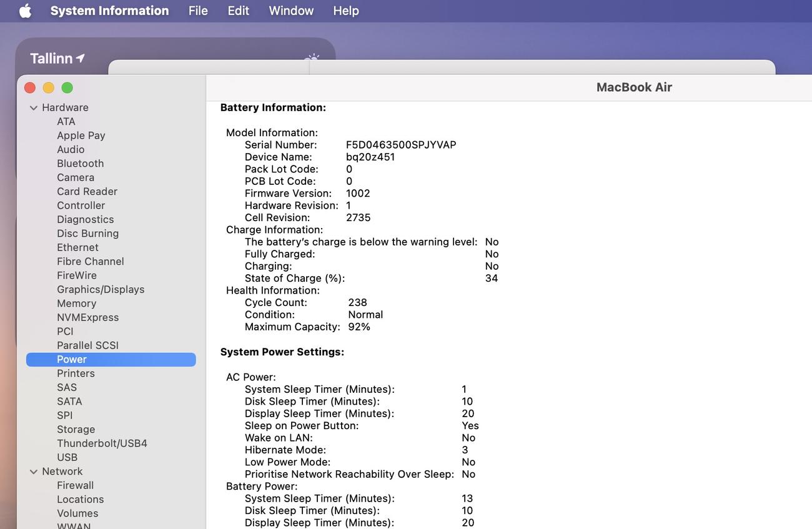Click the Hibernate Mode value 3
812x529 pixels.
point(465,450)
